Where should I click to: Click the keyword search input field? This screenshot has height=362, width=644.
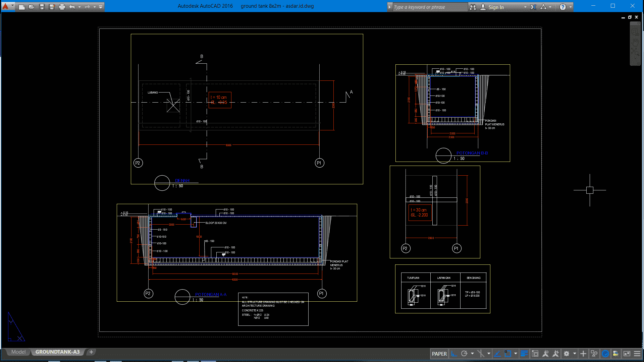(x=430, y=7)
